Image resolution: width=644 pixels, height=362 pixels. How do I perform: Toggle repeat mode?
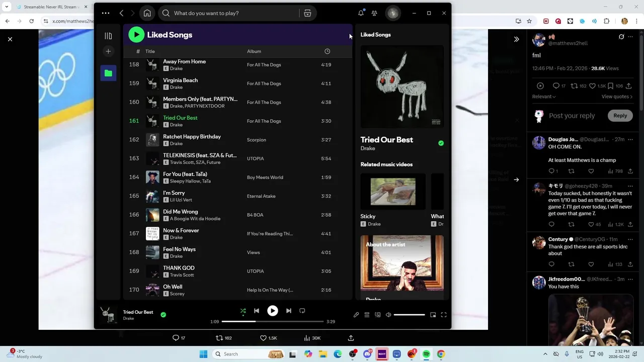[x=302, y=311]
